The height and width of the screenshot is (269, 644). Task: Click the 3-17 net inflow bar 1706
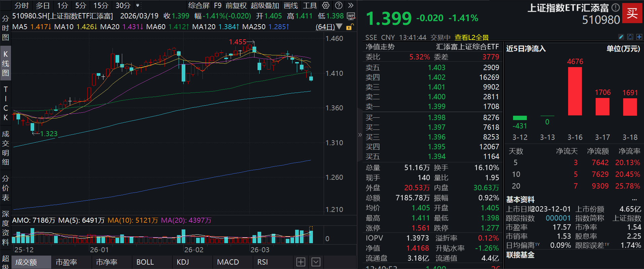[x=602, y=107]
